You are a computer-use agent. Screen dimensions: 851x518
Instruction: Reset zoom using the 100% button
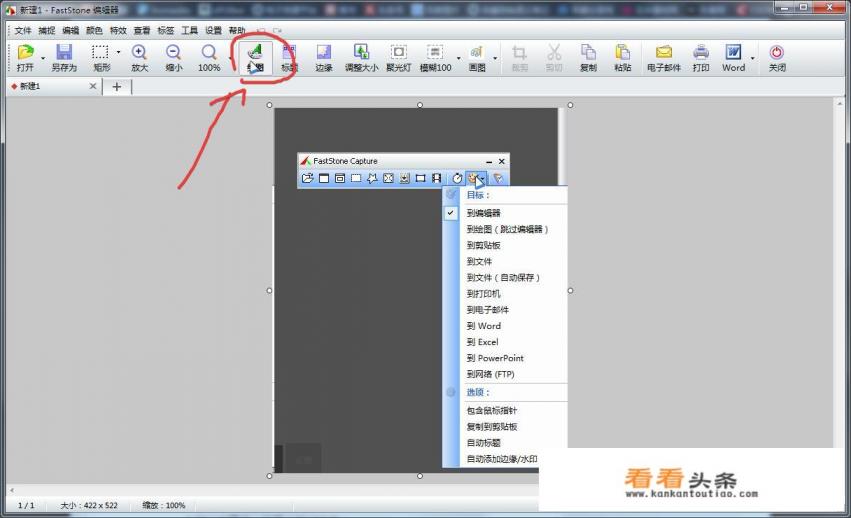(208, 56)
